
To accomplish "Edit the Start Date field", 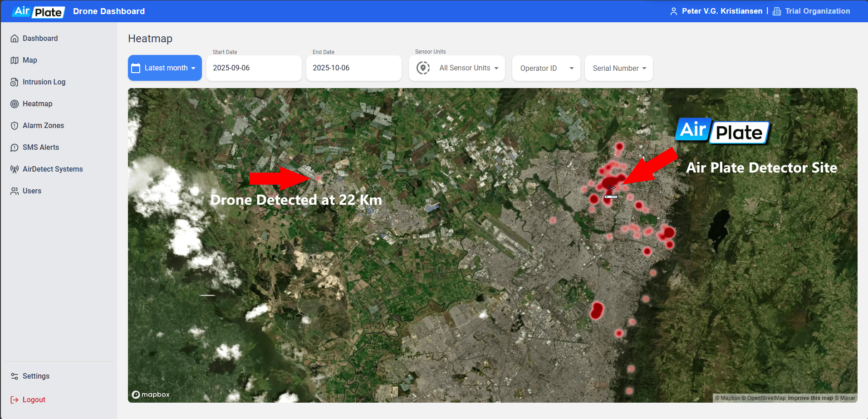I will click(254, 68).
